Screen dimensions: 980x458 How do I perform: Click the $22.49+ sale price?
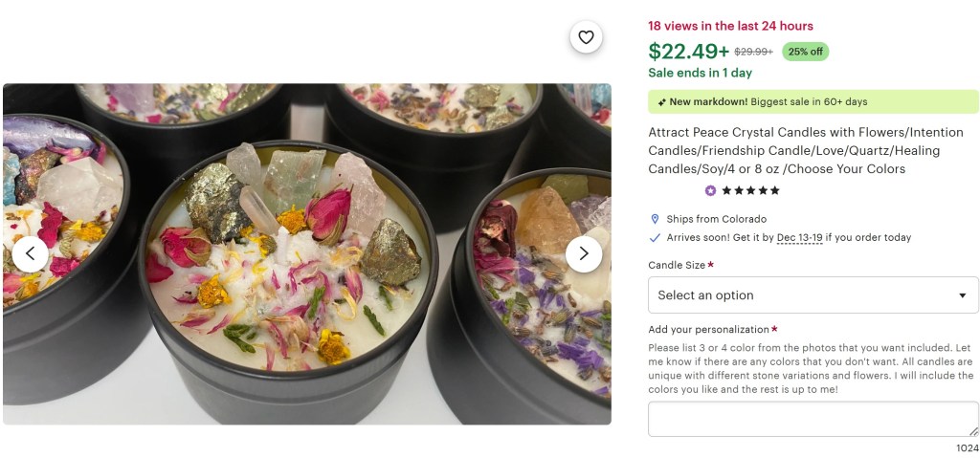pyautogui.click(x=688, y=51)
